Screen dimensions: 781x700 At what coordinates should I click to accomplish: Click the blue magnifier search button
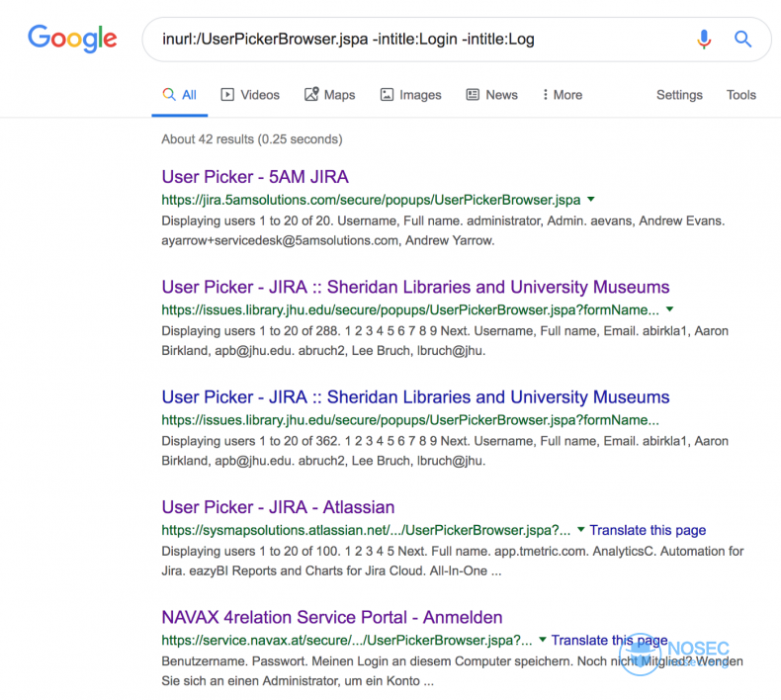click(x=742, y=39)
